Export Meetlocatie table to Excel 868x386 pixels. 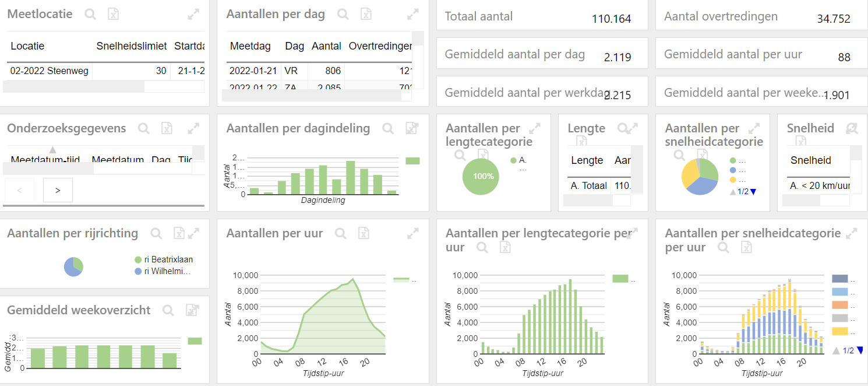(x=114, y=14)
